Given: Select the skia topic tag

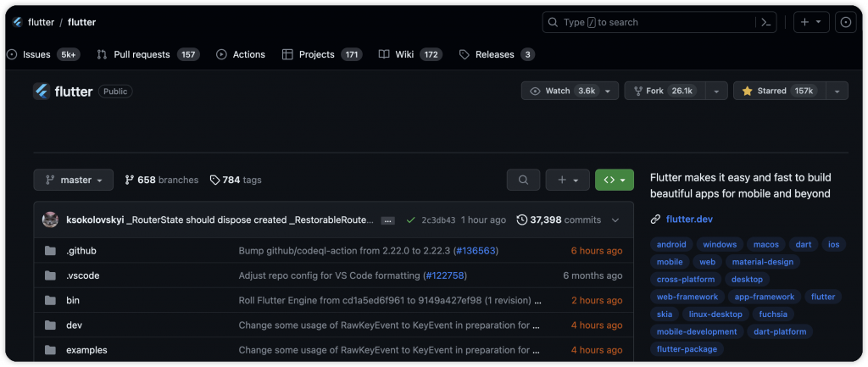Looking at the screenshot, I should (x=665, y=314).
